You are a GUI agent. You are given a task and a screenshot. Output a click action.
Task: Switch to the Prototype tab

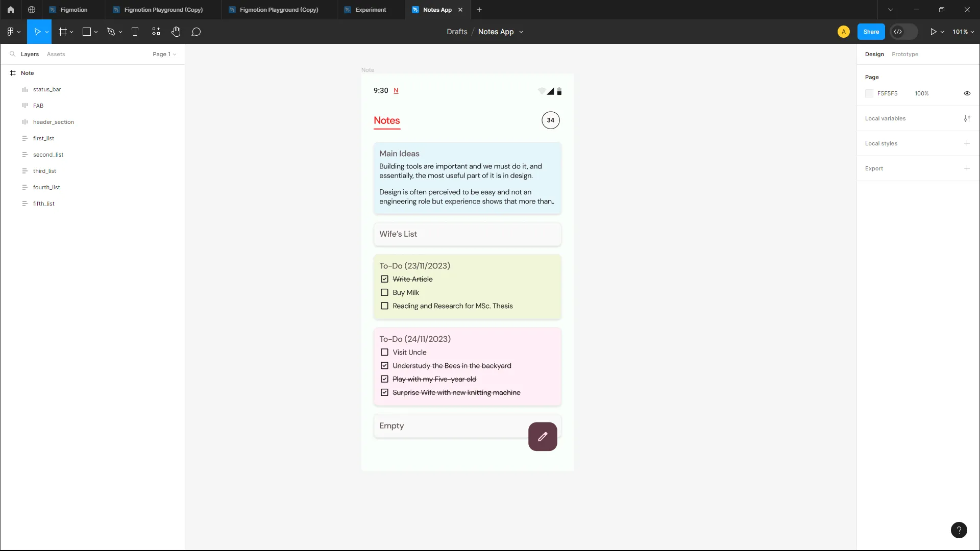click(904, 54)
